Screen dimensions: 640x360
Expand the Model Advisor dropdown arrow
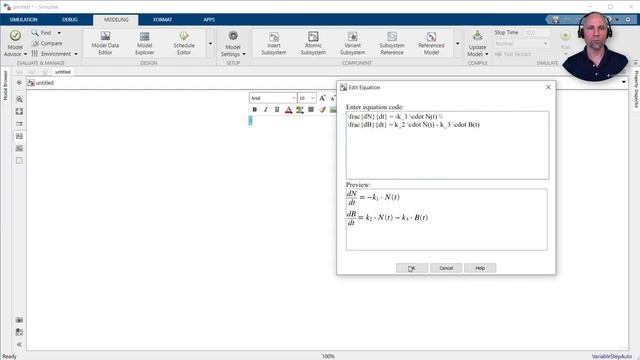tap(25, 54)
